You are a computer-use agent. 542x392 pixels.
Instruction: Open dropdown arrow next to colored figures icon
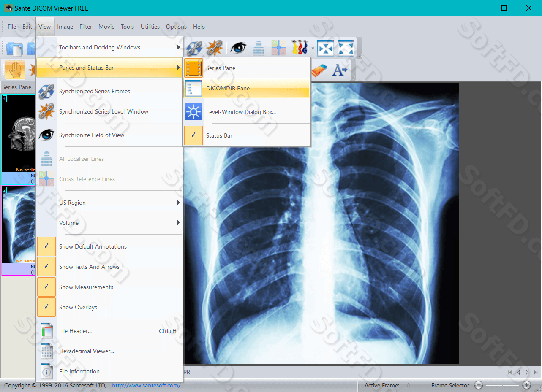click(x=313, y=48)
